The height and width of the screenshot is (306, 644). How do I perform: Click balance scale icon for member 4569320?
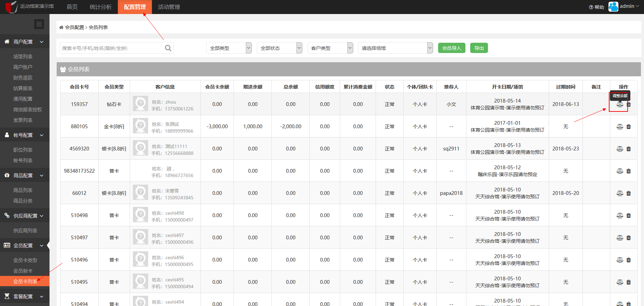(x=620, y=149)
